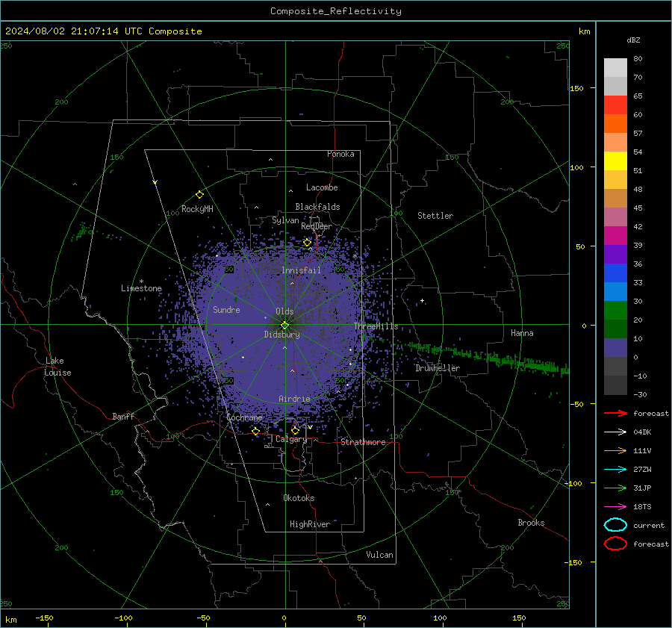This screenshot has height=628, width=672.
Task: Click the -30 value at the legend's bottom
Action: coord(640,394)
